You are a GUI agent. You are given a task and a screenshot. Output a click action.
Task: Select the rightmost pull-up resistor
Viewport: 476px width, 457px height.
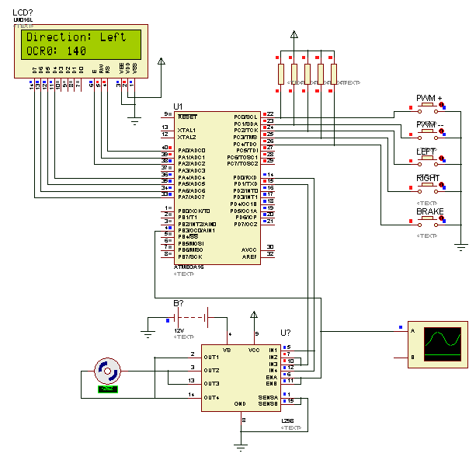click(334, 74)
